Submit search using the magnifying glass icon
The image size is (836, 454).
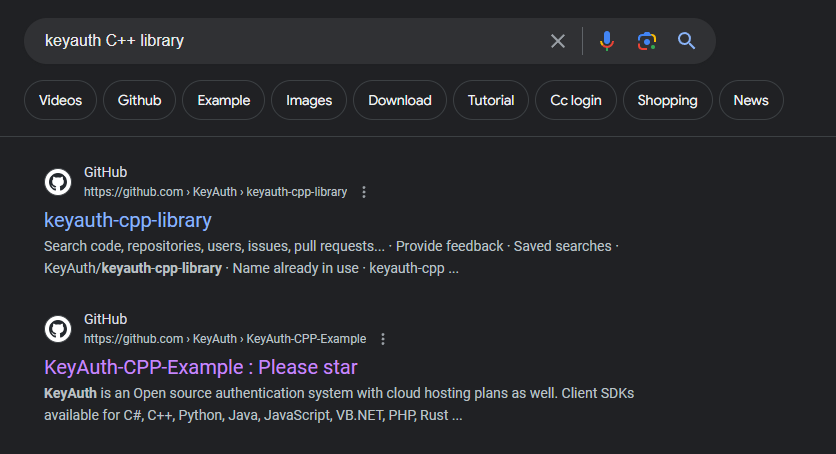coord(686,41)
